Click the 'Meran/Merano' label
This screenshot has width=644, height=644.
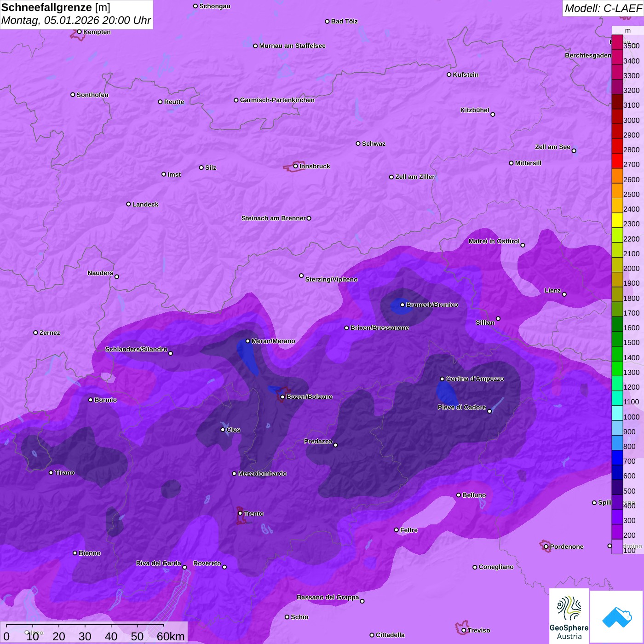[x=273, y=341]
